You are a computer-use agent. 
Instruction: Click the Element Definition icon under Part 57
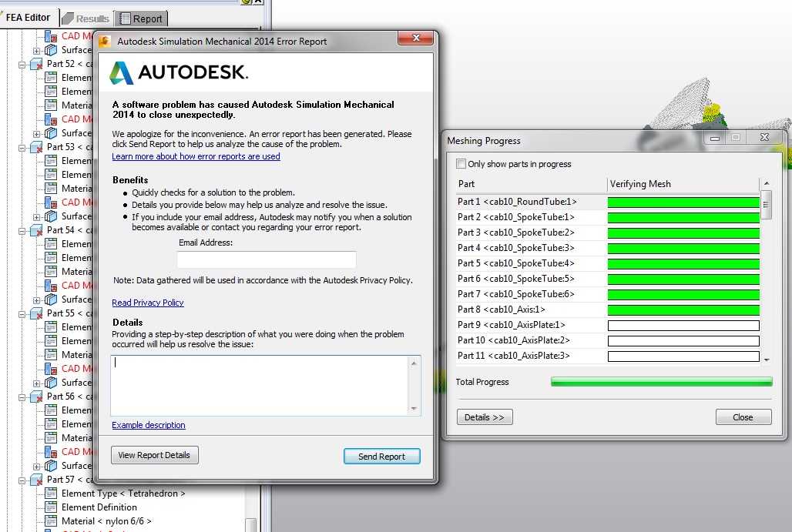pyautogui.click(x=51, y=507)
